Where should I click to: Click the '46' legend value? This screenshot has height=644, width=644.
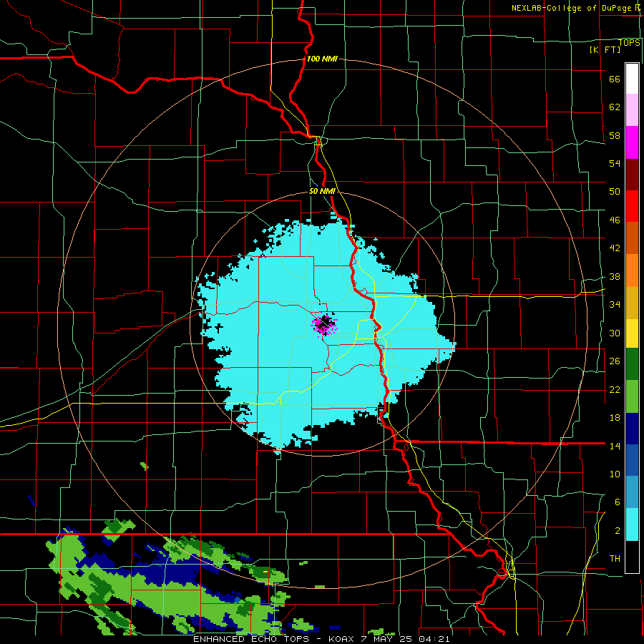coord(615,220)
